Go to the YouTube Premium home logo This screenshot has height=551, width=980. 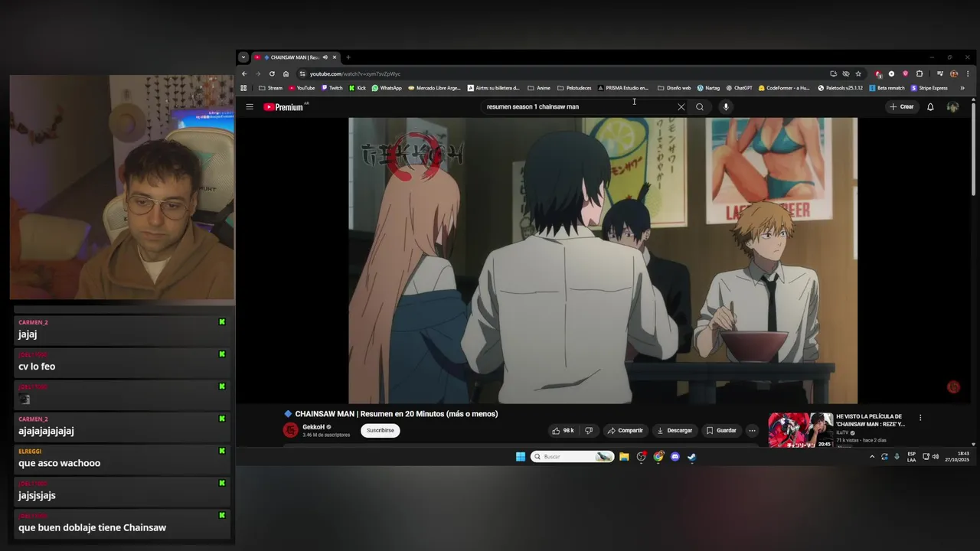284,107
